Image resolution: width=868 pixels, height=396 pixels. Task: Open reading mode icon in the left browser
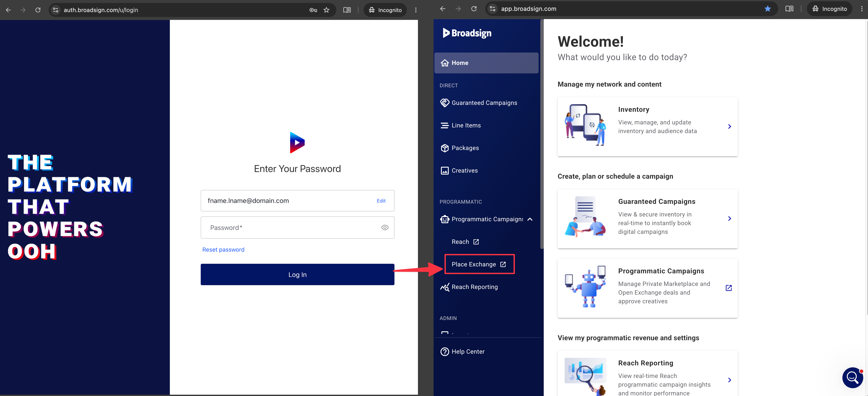click(347, 10)
